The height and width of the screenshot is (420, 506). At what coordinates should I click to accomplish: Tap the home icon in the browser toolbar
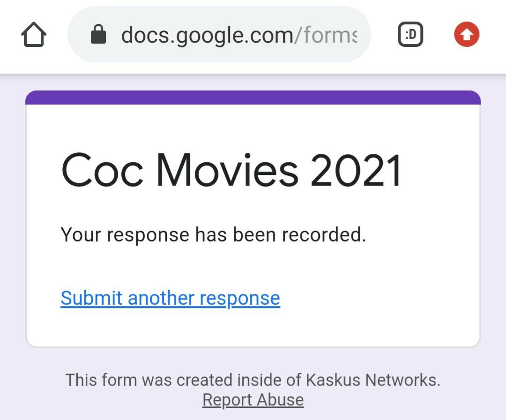tap(34, 34)
